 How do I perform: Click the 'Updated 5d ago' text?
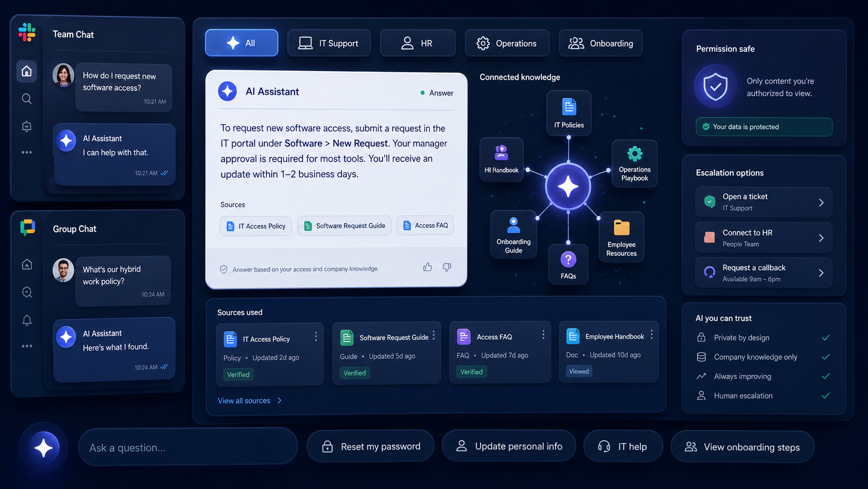click(392, 356)
